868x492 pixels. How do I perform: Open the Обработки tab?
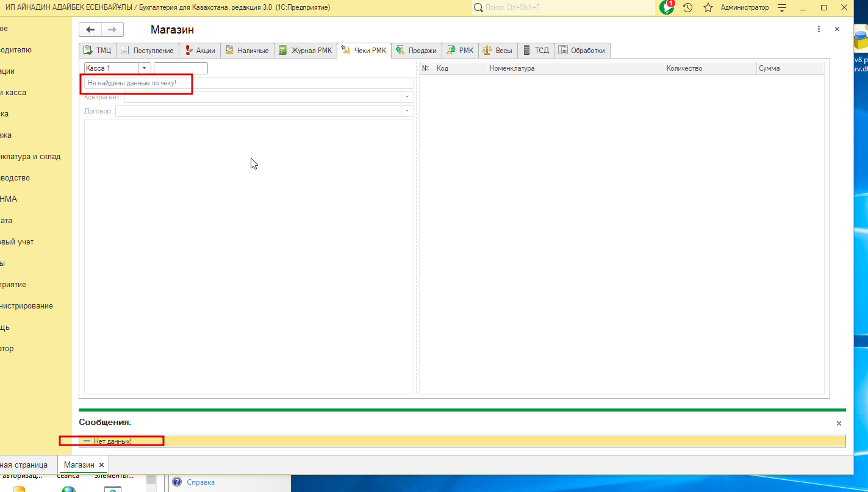coord(582,51)
